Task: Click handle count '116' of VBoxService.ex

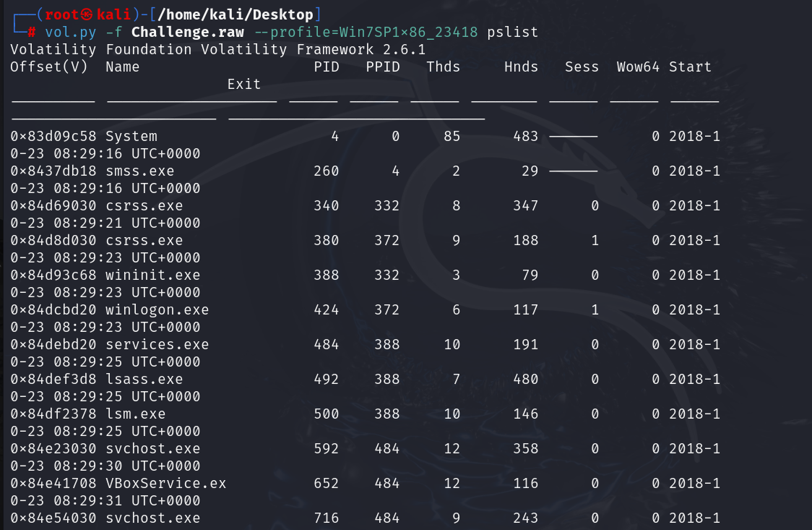Action: [526, 484]
